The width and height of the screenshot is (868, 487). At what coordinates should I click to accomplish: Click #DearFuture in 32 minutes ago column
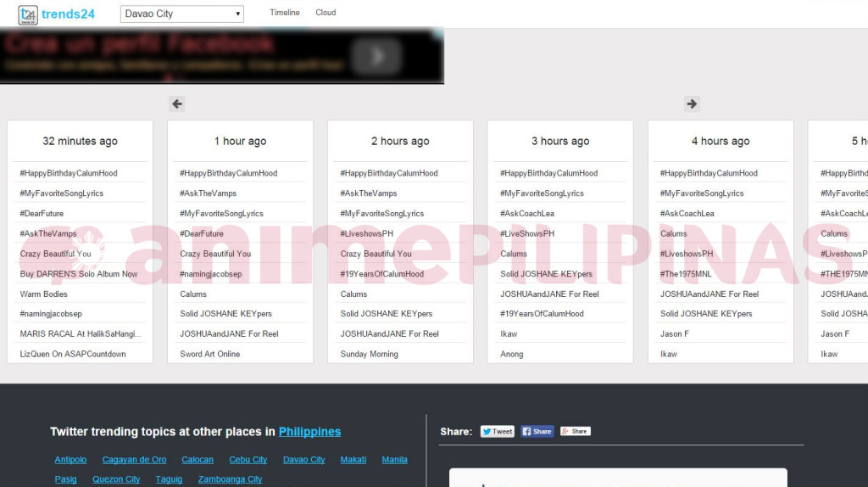[x=42, y=213]
